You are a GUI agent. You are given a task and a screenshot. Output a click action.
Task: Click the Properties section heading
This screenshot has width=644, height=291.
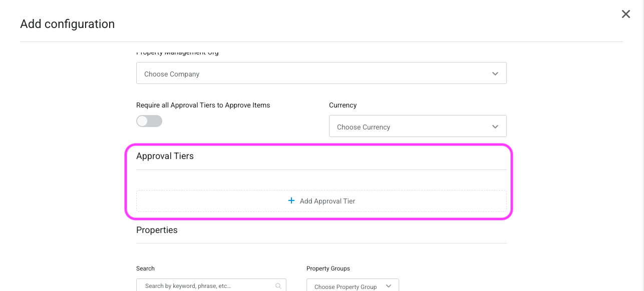[x=157, y=230]
